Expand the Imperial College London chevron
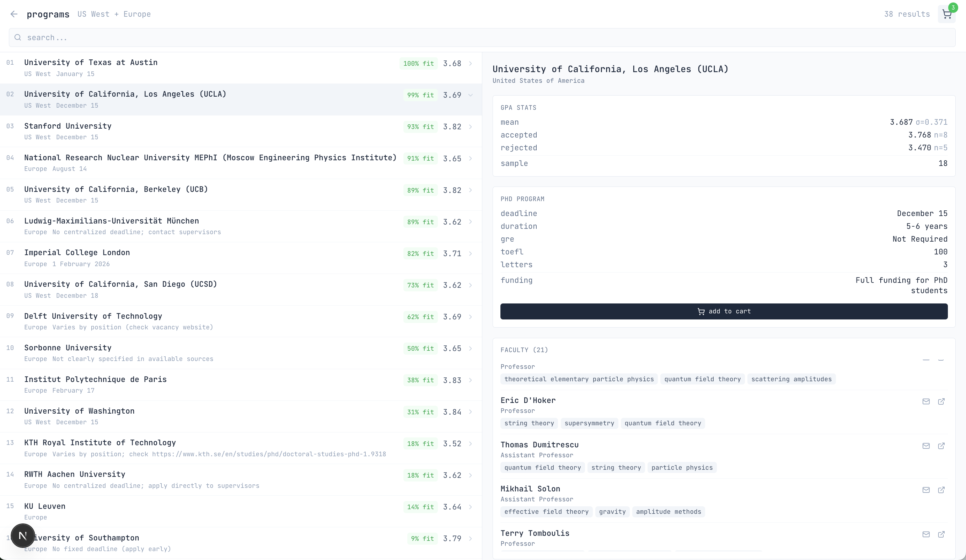The width and height of the screenshot is (966, 560). point(470,254)
